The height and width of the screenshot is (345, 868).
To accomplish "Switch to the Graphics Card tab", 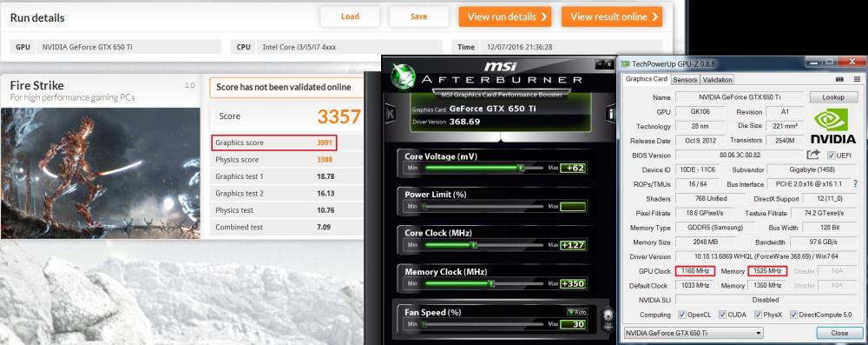I will (x=646, y=79).
